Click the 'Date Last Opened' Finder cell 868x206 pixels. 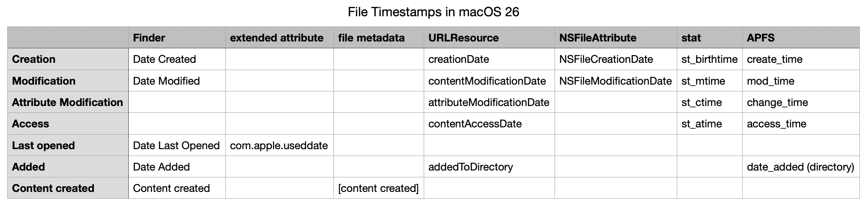(176, 146)
